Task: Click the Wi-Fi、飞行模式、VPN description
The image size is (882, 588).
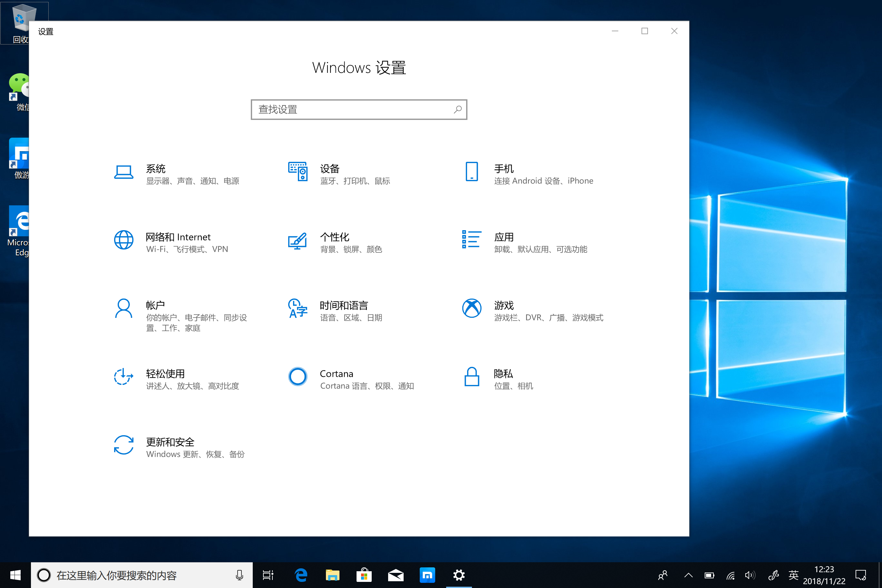Action: pos(187,250)
